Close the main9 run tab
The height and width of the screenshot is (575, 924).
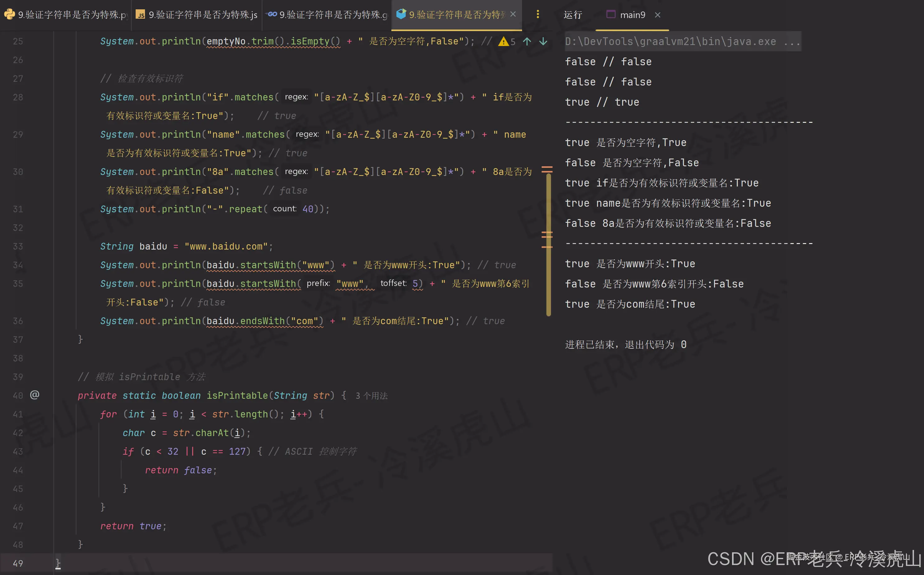coord(657,15)
